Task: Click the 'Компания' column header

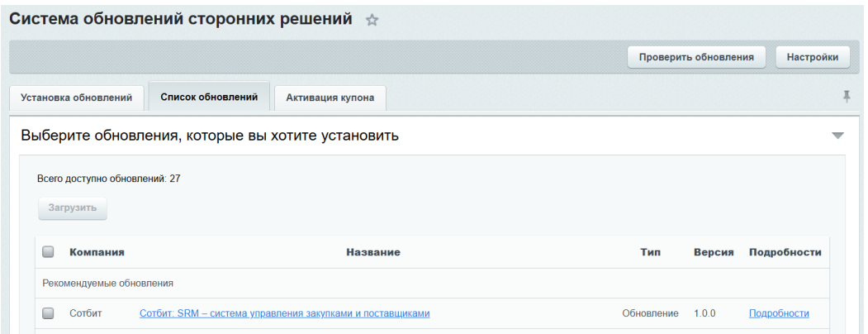Action: 97,253
